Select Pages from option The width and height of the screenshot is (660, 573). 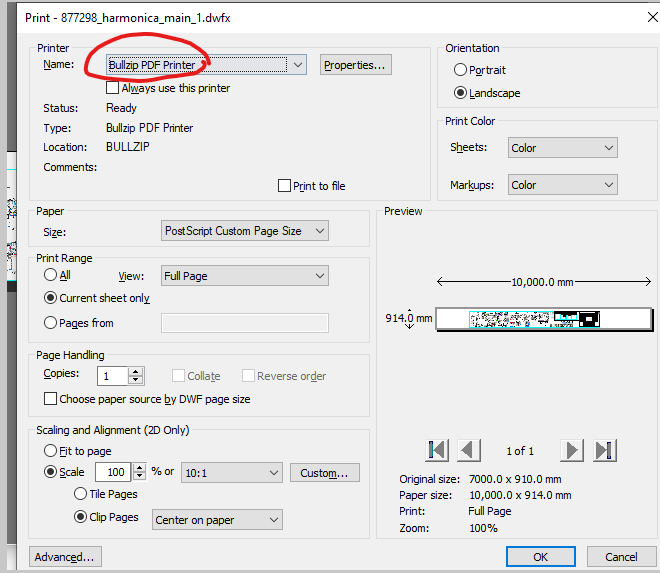click(x=50, y=322)
